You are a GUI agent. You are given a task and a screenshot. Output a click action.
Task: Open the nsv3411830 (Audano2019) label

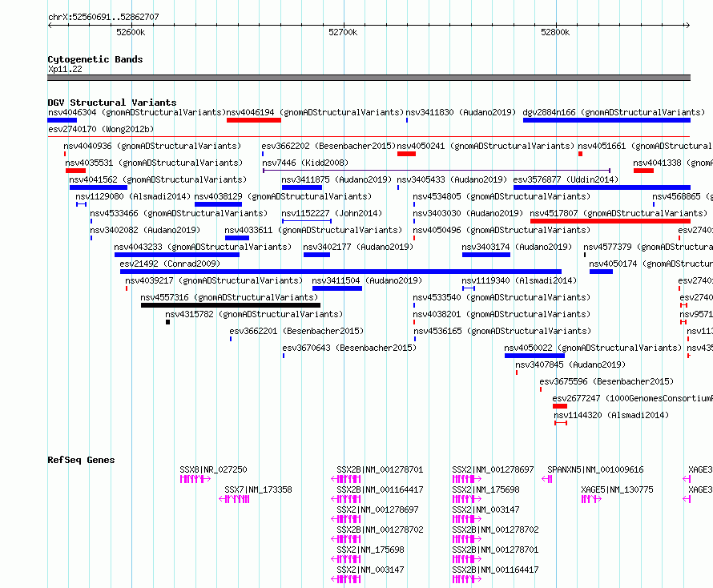(x=461, y=112)
